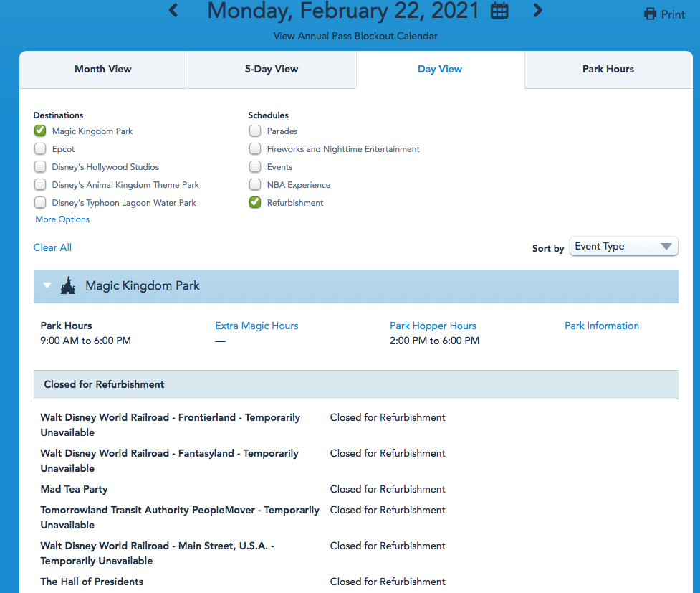This screenshot has height=593, width=700.
Task: Enable the Epcot destination checkbox
Action: click(x=40, y=149)
